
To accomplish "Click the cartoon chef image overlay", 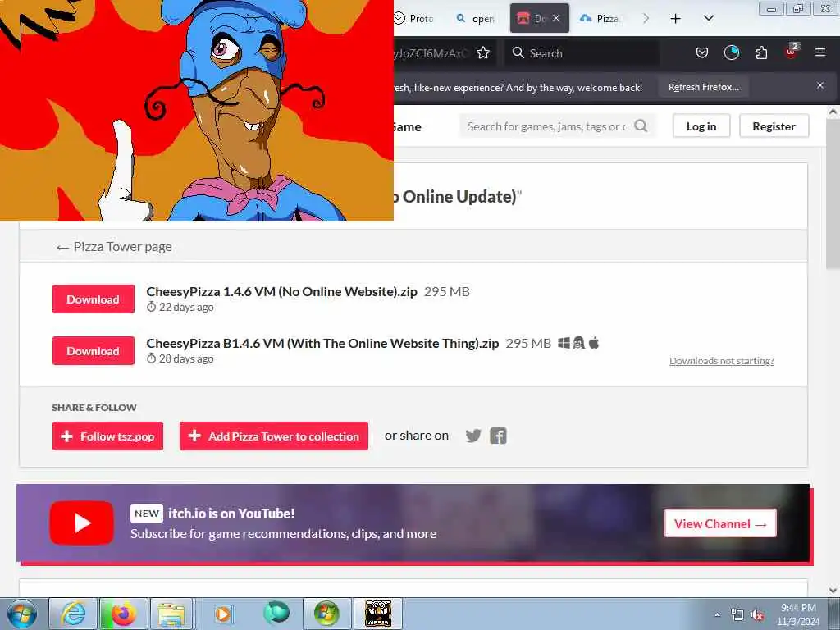I will [197, 111].
